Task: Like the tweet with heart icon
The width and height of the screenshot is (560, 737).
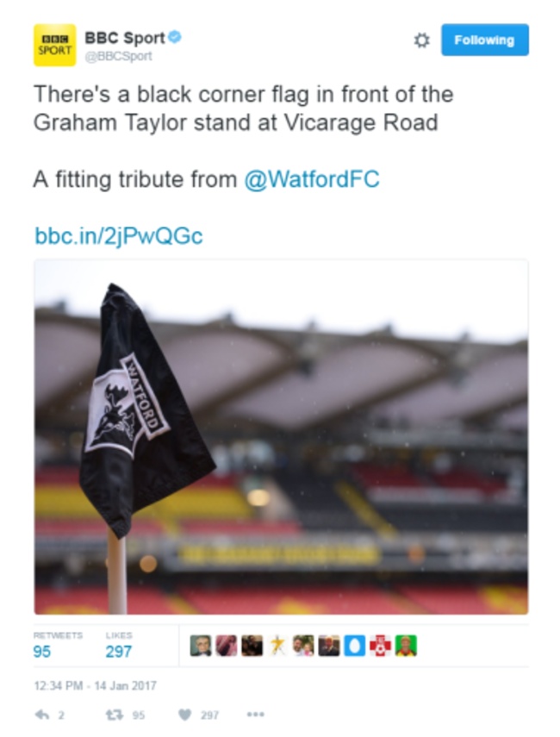Action: (x=185, y=715)
